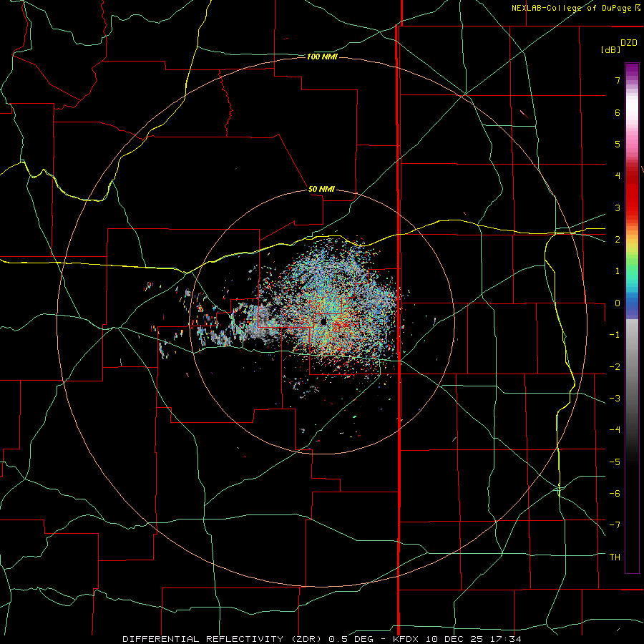Click the 5 value on the scale

(x=618, y=144)
